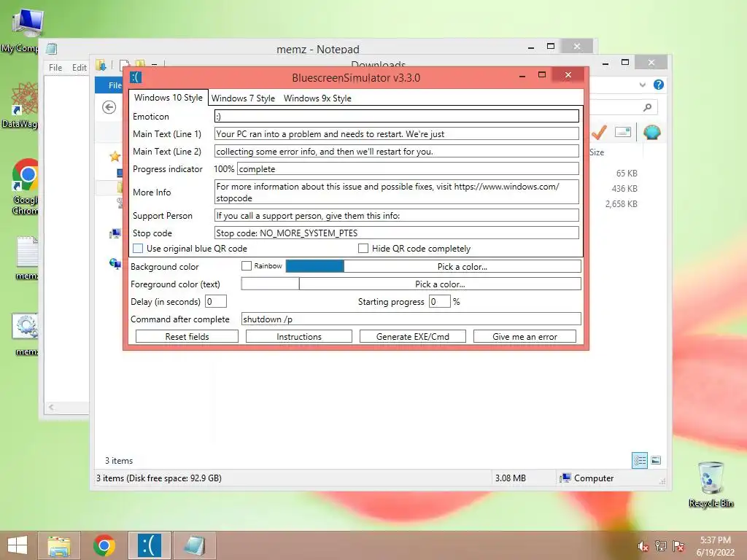
Task: Enable Use original blue QR code
Action: point(138,248)
